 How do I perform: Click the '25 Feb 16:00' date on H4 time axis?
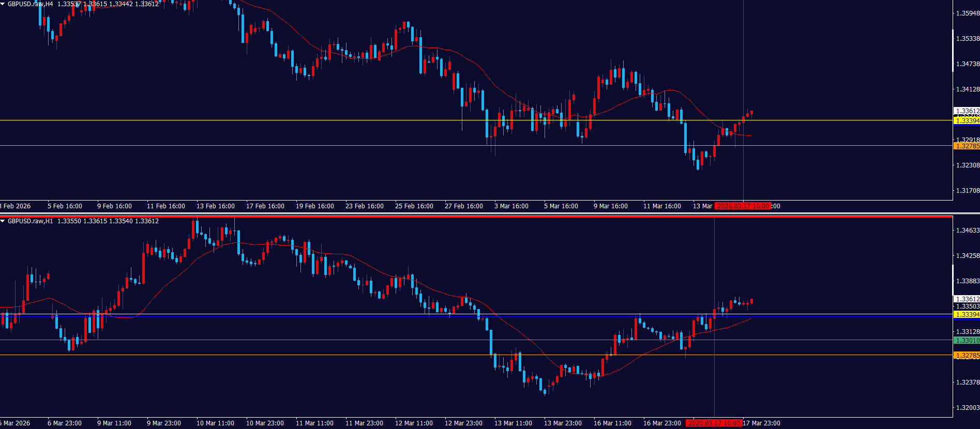coord(414,206)
